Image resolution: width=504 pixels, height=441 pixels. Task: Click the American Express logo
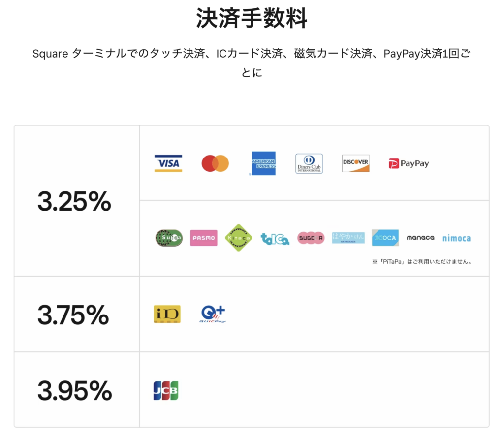263,163
